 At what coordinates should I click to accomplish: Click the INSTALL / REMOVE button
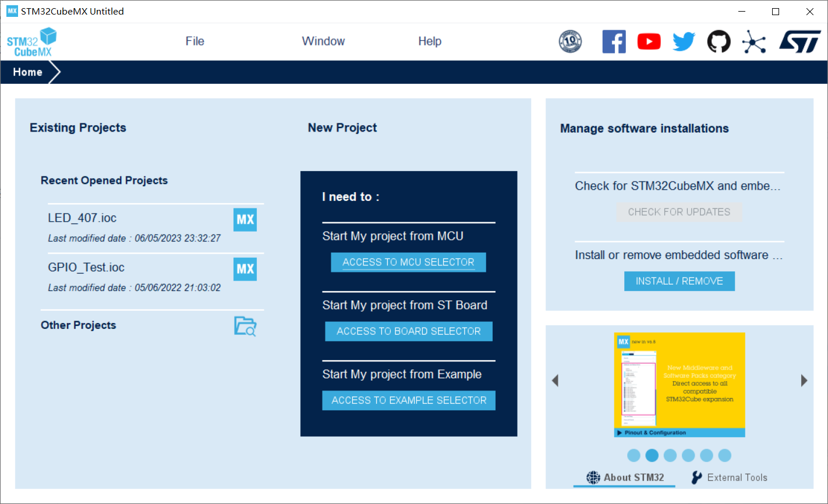pyautogui.click(x=680, y=281)
